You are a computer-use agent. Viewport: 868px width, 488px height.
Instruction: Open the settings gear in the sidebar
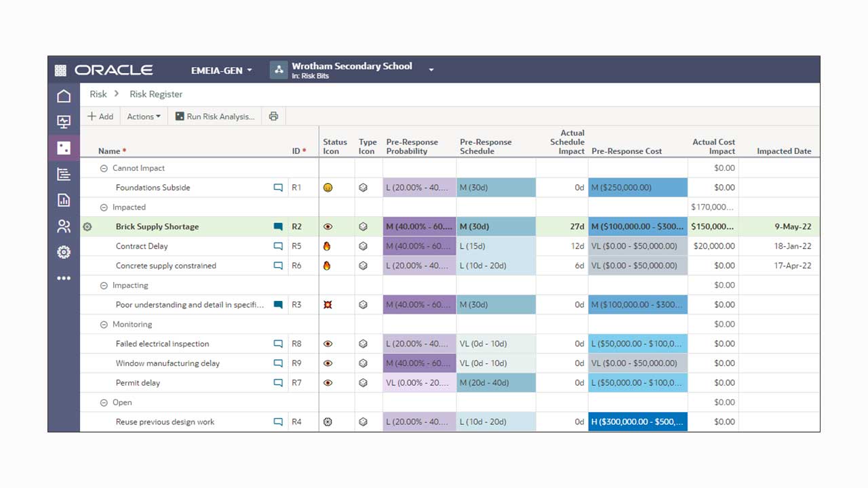point(63,251)
